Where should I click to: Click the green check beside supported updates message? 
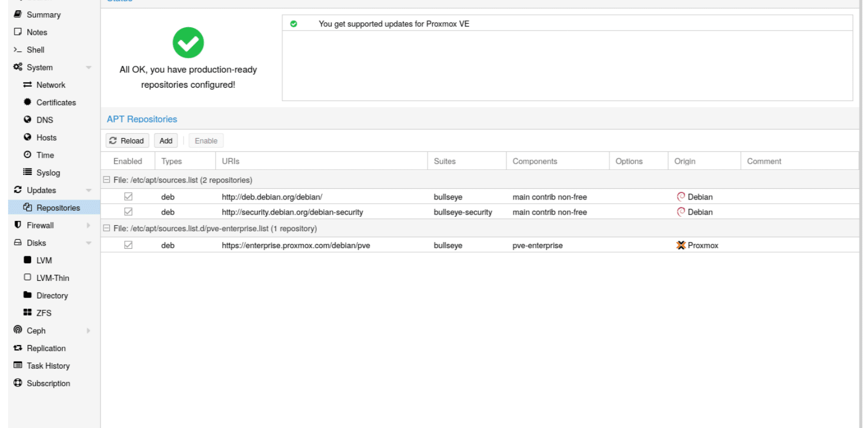click(x=293, y=24)
